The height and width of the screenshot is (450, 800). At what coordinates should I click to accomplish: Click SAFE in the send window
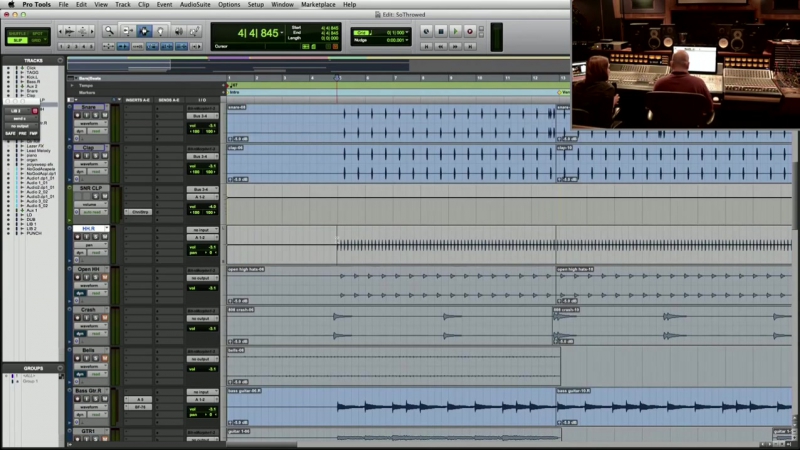point(10,134)
